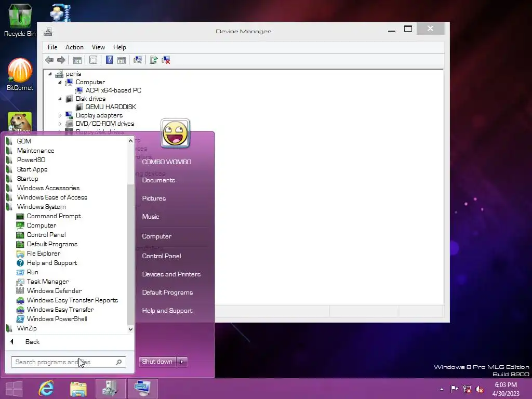Collapse the Disk drives node
Screen dimensions: 532x399
tap(60, 99)
